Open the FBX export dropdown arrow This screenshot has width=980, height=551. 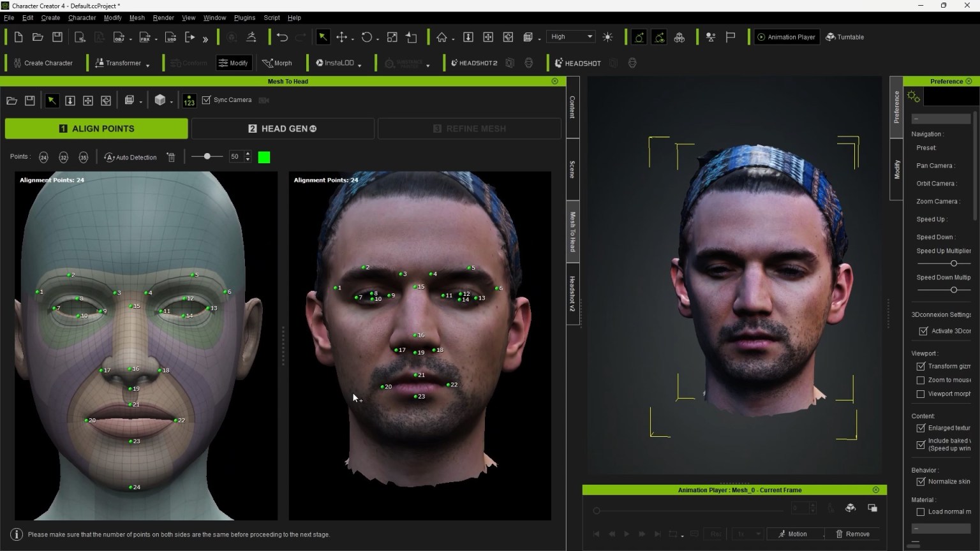click(x=156, y=38)
